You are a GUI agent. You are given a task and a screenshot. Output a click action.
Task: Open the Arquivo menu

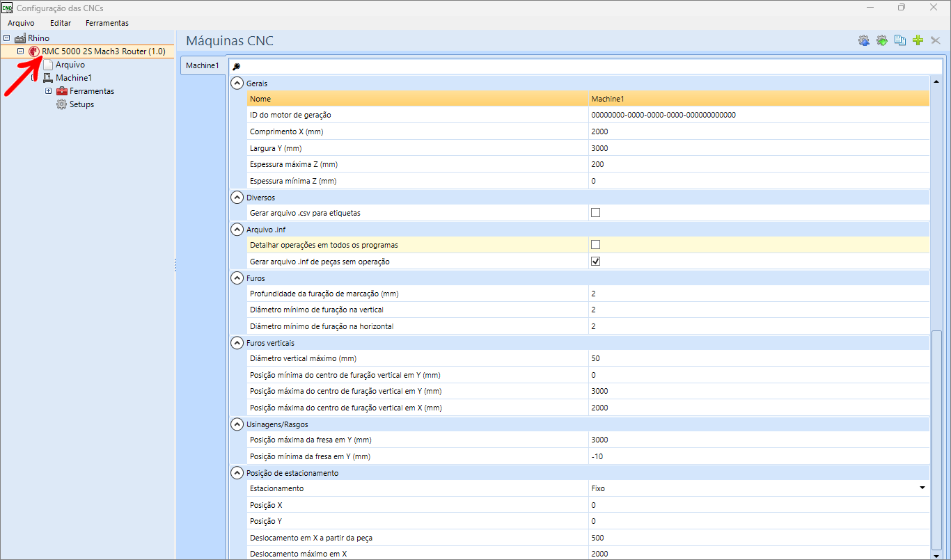click(x=21, y=23)
